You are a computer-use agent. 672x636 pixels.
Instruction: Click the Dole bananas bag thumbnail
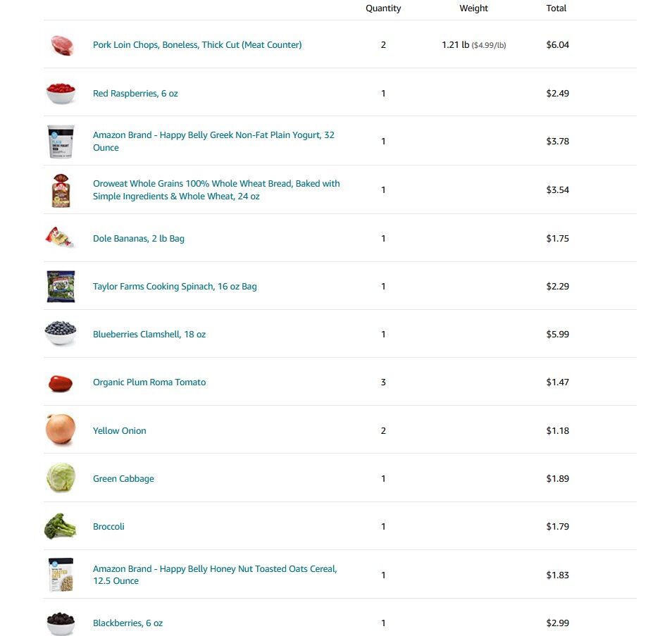pos(60,238)
